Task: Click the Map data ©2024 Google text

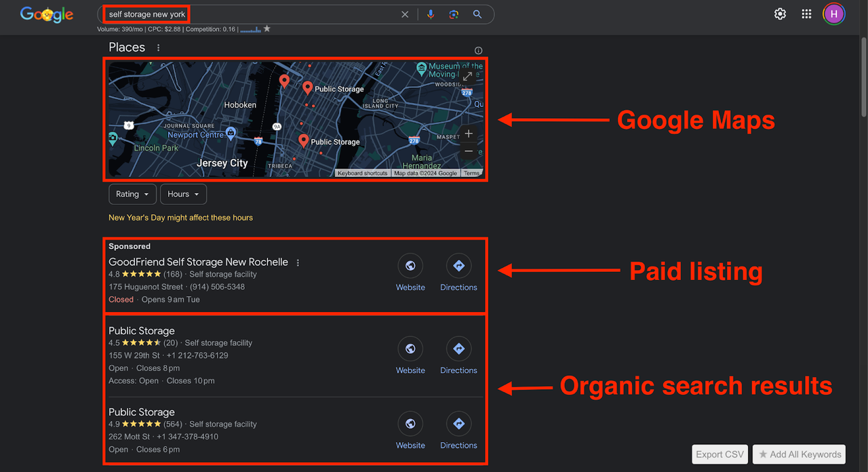Action: (x=426, y=173)
